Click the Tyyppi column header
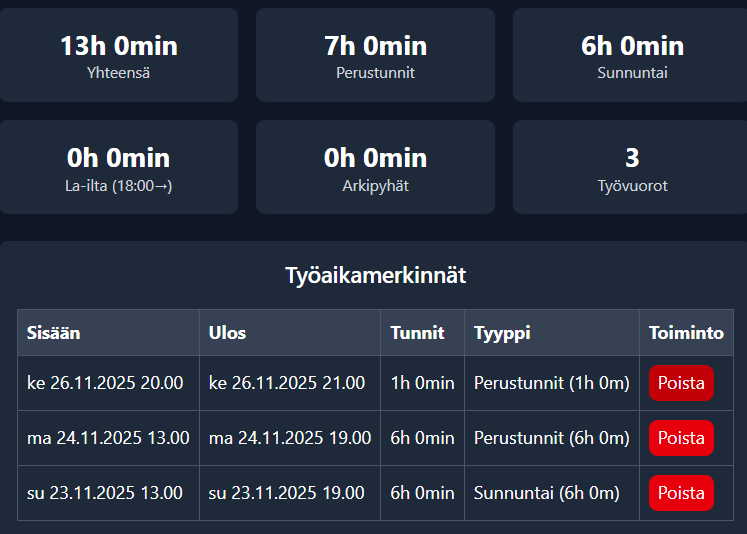Image resolution: width=747 pixels, height=534 pixels. pos(502,333)
